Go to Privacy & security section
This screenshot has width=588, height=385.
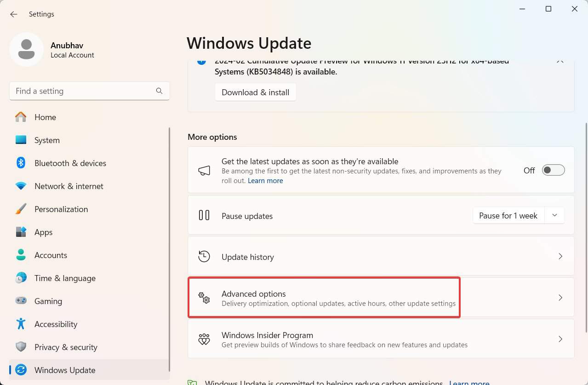(66, 347)
